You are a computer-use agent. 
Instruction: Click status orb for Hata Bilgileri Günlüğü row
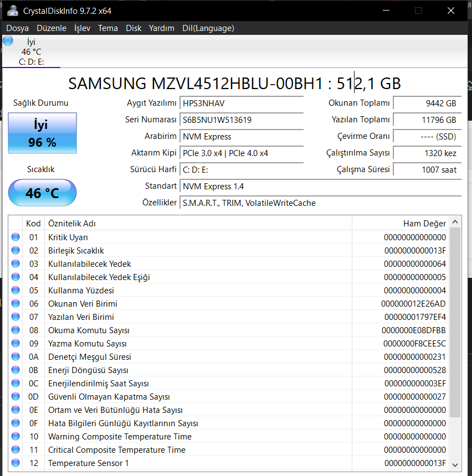point(16,423)
